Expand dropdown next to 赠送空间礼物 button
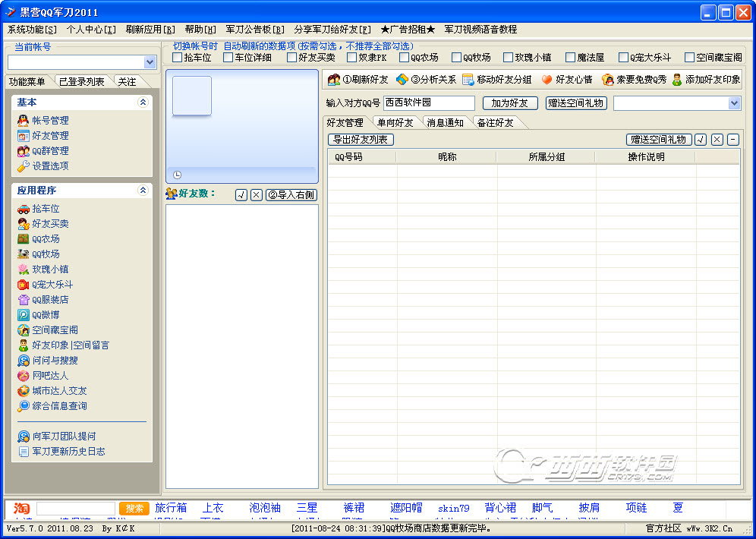 pyautogui.click(x=734, y=103)
